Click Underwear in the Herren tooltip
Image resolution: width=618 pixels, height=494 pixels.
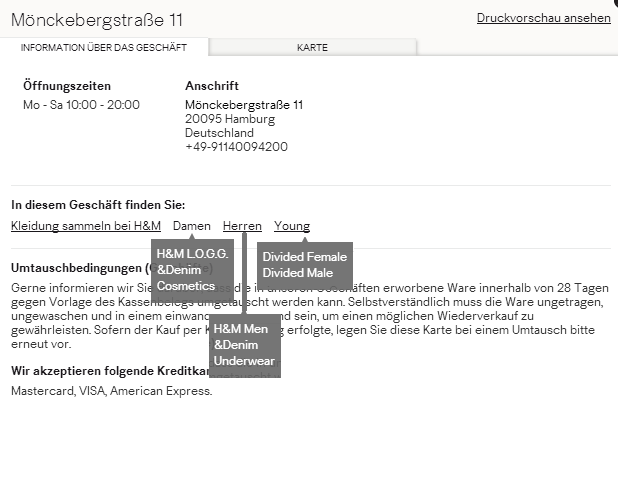tap(244, 361)
